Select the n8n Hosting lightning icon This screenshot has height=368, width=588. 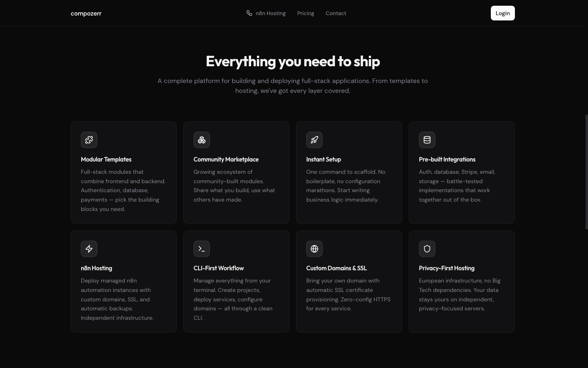pos(89,249)
